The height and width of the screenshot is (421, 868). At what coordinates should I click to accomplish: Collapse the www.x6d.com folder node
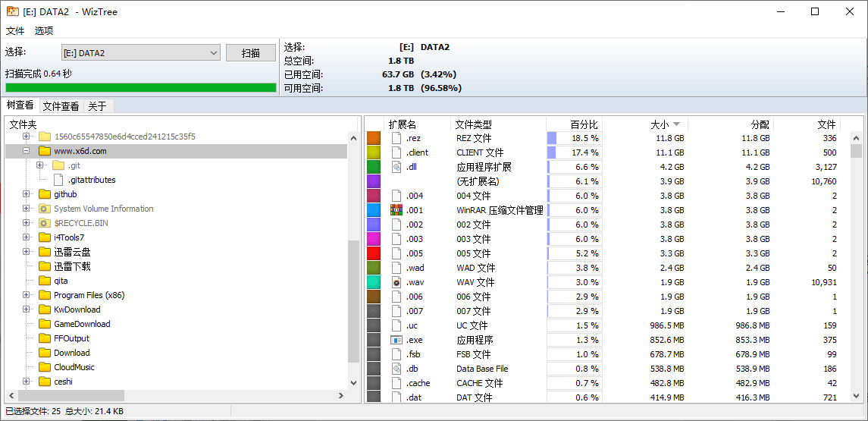[x=27, y=151]
